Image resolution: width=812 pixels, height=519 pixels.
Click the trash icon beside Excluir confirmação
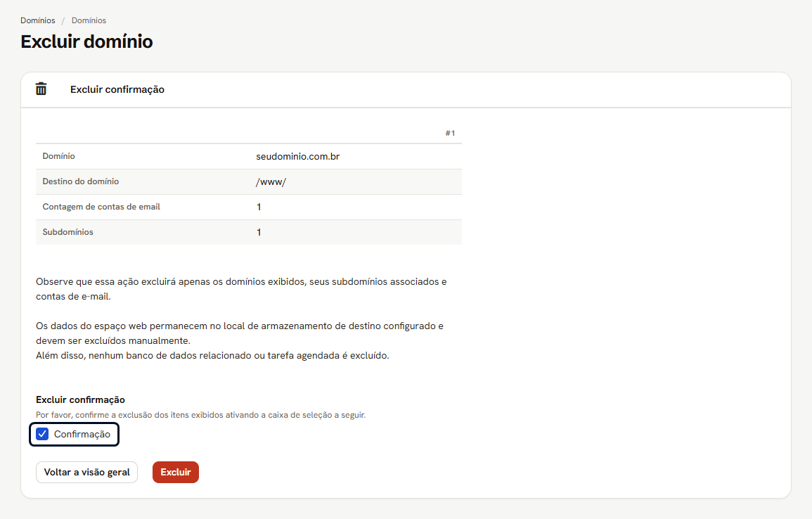[41, 89]
